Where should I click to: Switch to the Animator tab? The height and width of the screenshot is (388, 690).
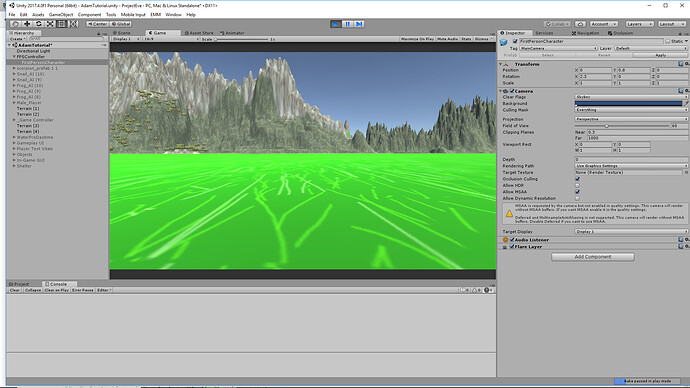(x=232, y=33)
